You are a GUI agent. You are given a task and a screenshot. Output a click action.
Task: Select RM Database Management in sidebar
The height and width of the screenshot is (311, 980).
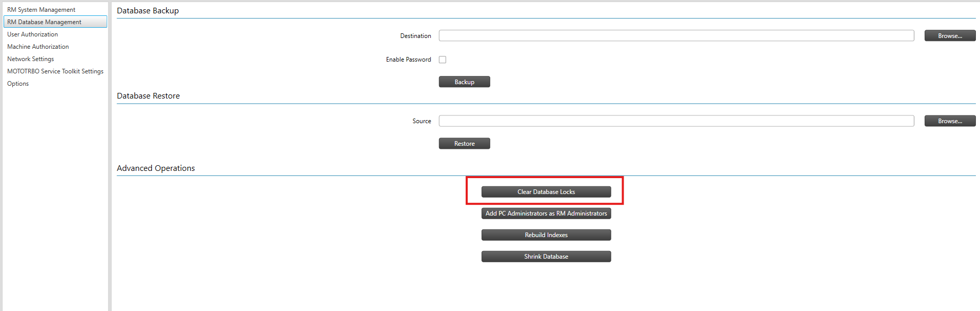coord(55,22)
